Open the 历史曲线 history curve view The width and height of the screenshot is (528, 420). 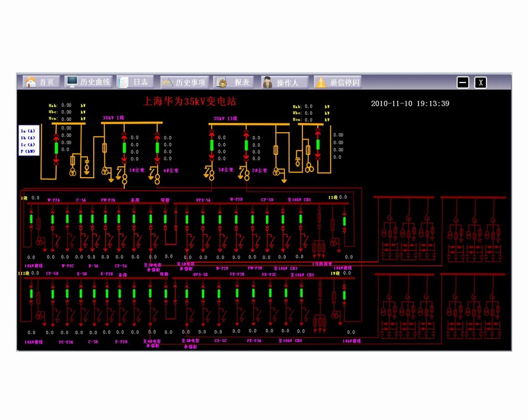click(88, 82)
